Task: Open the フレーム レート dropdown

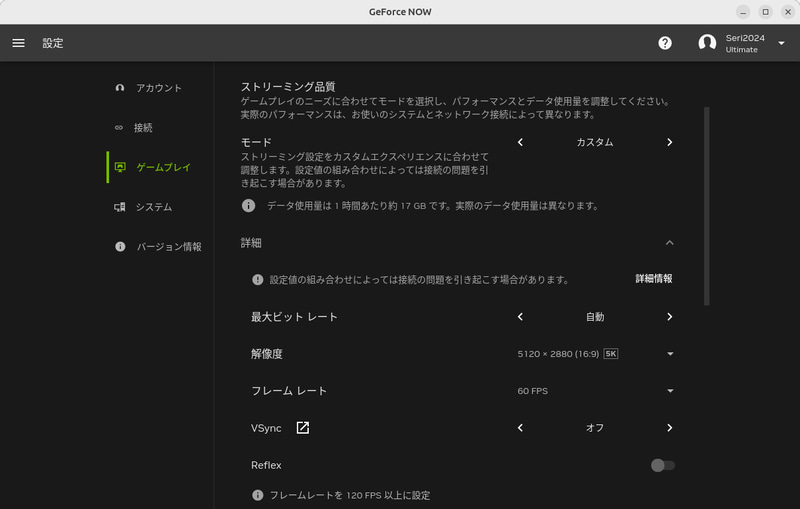Action: pyautogui.click(x=595, y=391)
